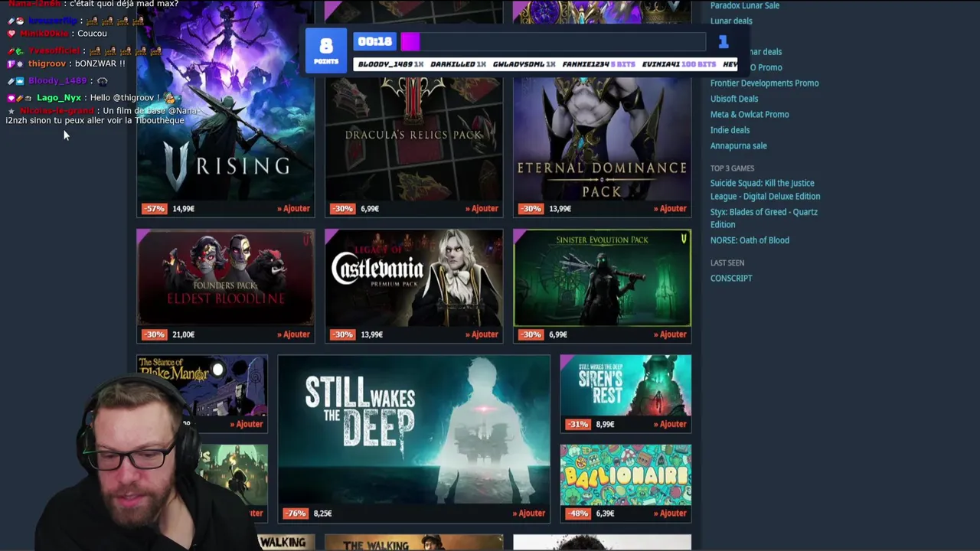The height and width of the screenshot is (551, 980).
Task: Click Ajouter on Blake Manor card
Action: [247, 424]
